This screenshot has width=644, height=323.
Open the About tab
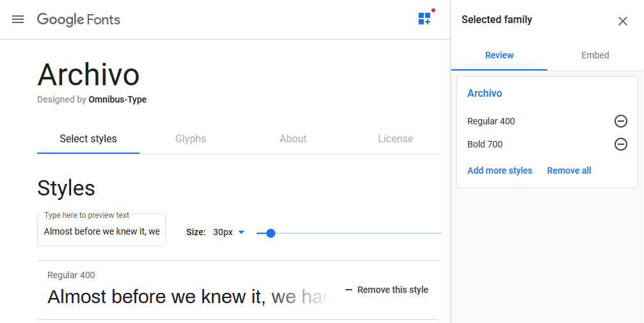tap(293, 139)
